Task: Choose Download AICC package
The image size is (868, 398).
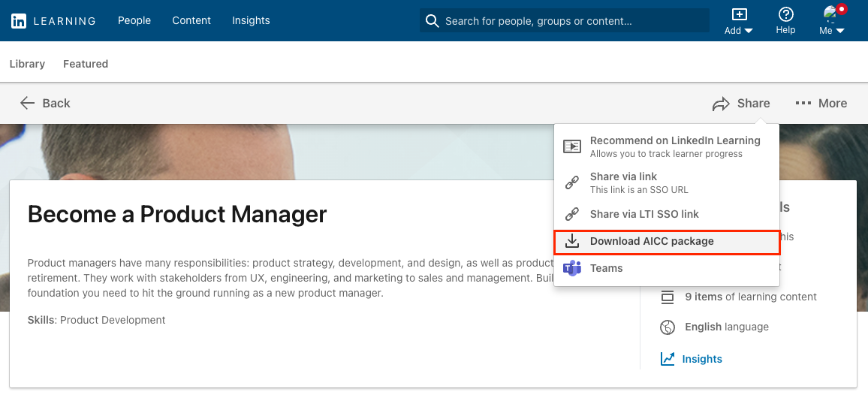Action: [x=667, y=241]
